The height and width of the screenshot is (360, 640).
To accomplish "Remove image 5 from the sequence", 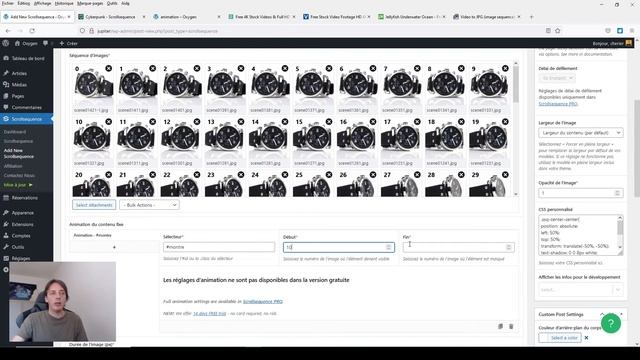I will tap(329, 68).
